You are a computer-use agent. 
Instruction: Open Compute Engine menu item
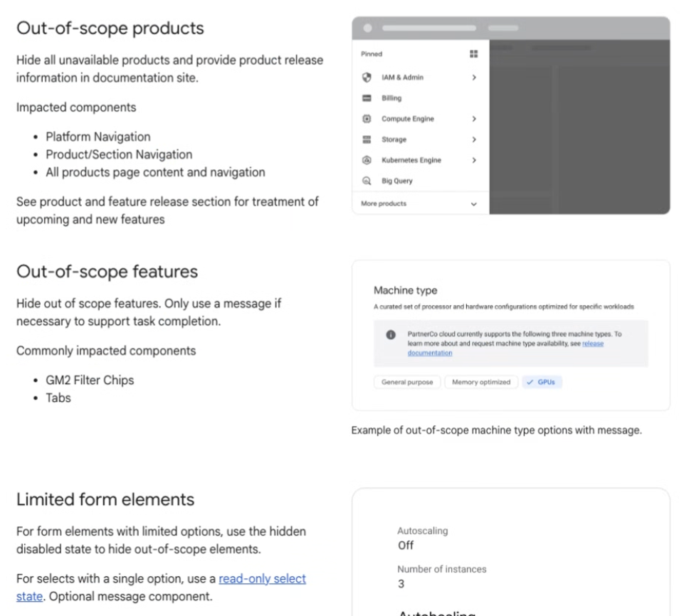point(421,119)
